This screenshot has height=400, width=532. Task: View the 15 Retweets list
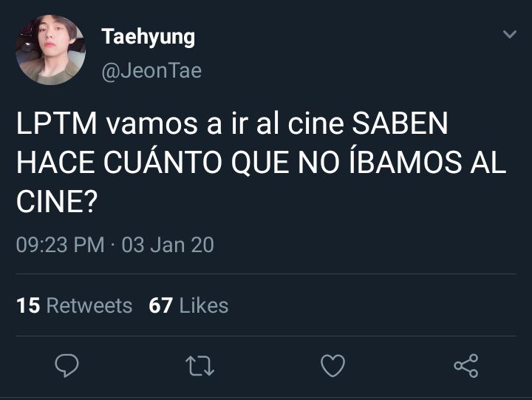point(75,305)
